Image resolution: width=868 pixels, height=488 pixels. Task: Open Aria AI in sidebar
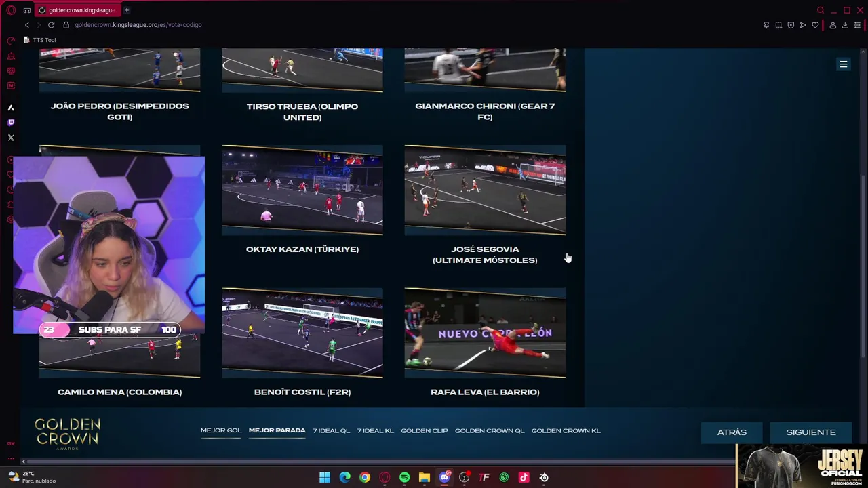point(11,108)
